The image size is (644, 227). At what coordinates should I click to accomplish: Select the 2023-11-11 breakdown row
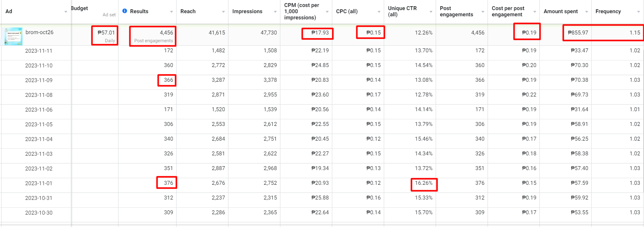[39, 51]
